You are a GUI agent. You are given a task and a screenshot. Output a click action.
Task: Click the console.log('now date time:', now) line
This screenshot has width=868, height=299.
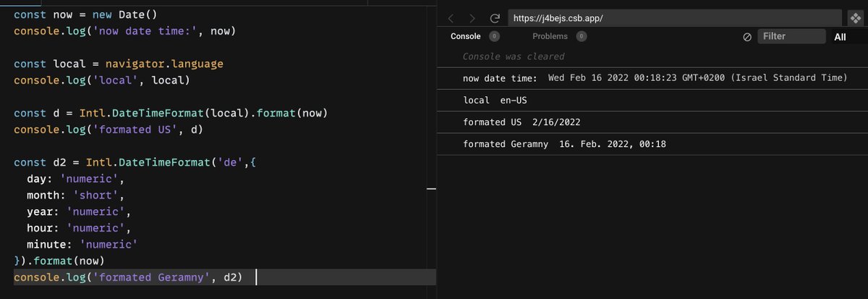[x=125, y=31]
